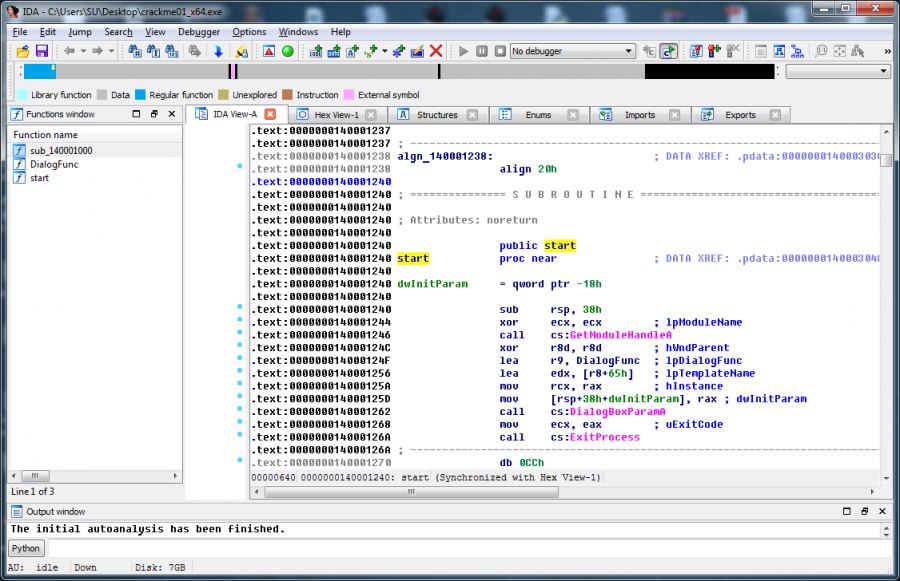
Task: Click the Python button in output window
Action: pos(26,548)
